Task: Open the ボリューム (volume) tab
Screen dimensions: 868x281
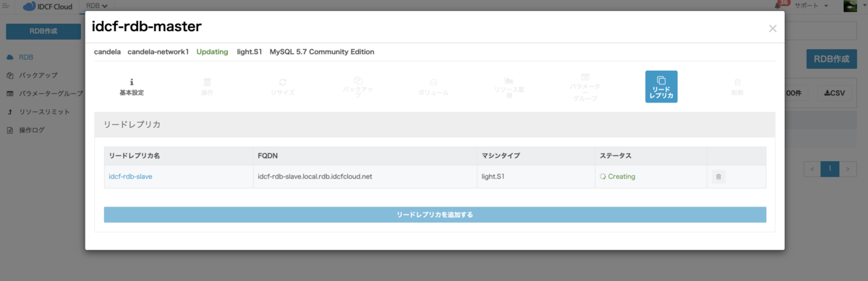Action: click(434, 87)
